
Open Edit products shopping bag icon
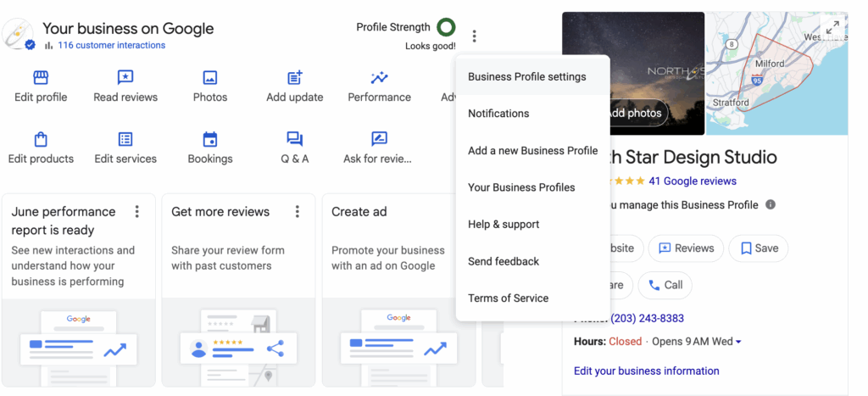(x=41, y=139)
